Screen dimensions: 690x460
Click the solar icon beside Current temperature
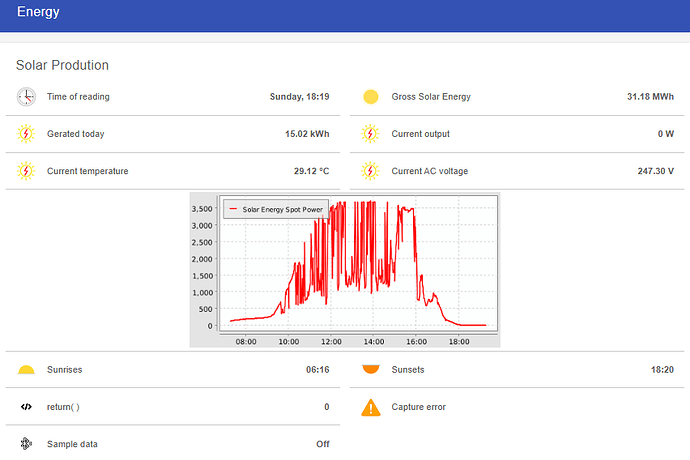tap(26, 171)
